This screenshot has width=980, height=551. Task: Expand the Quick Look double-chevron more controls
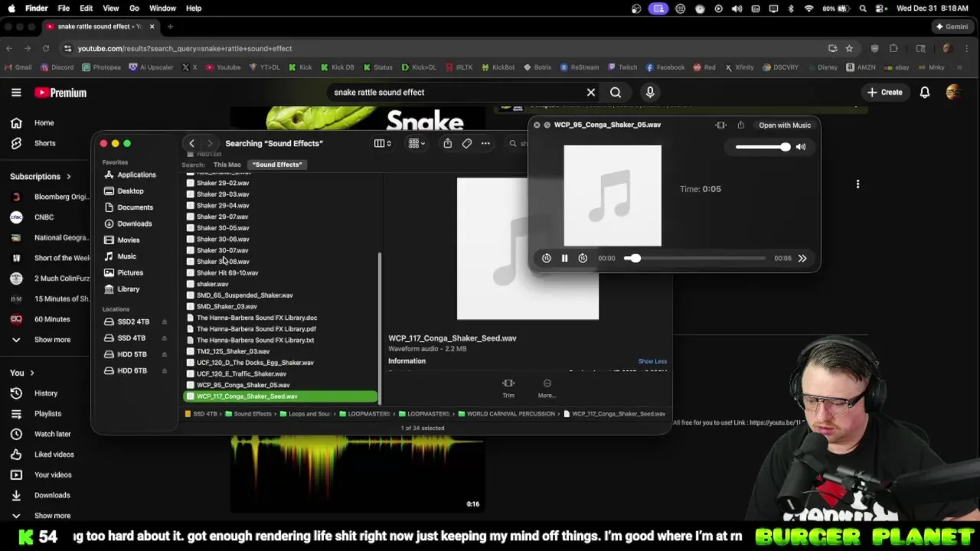pyautogui.click(x=802, y=259)
